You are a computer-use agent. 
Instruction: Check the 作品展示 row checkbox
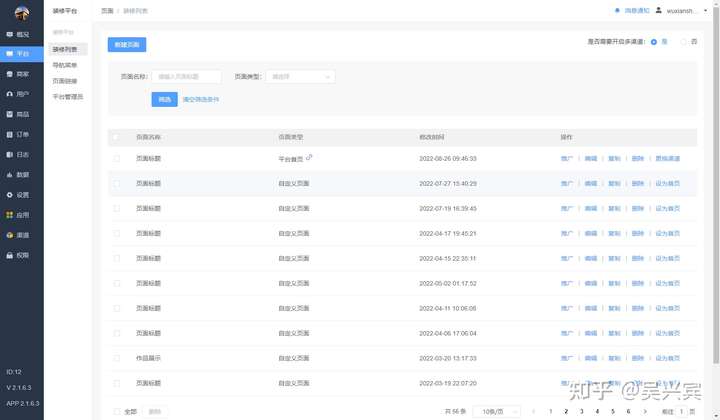[117, 358]
